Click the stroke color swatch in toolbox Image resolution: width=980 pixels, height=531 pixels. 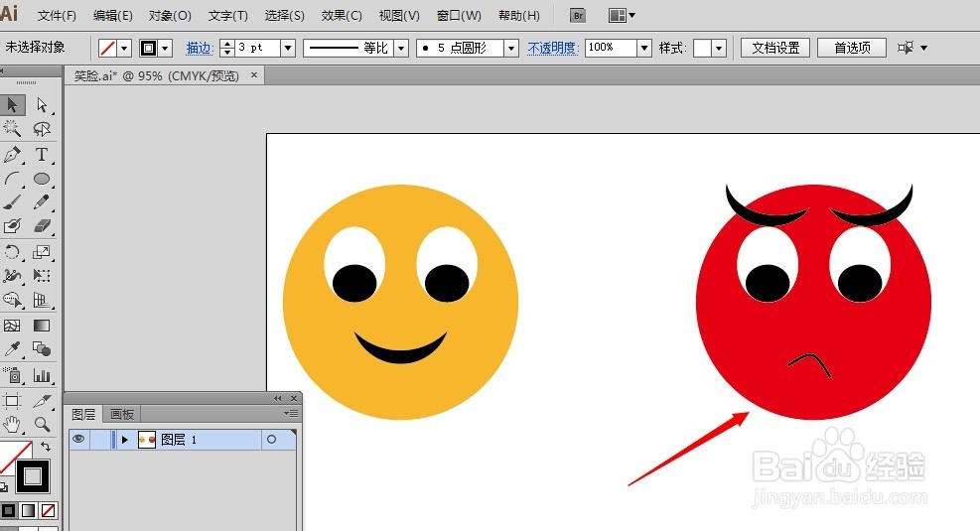(x=33, y=476)
